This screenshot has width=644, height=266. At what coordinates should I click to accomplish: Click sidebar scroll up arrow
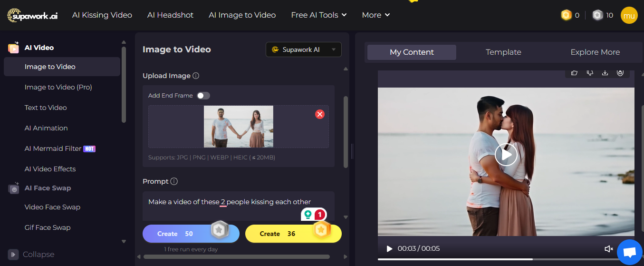pos(124,42)
